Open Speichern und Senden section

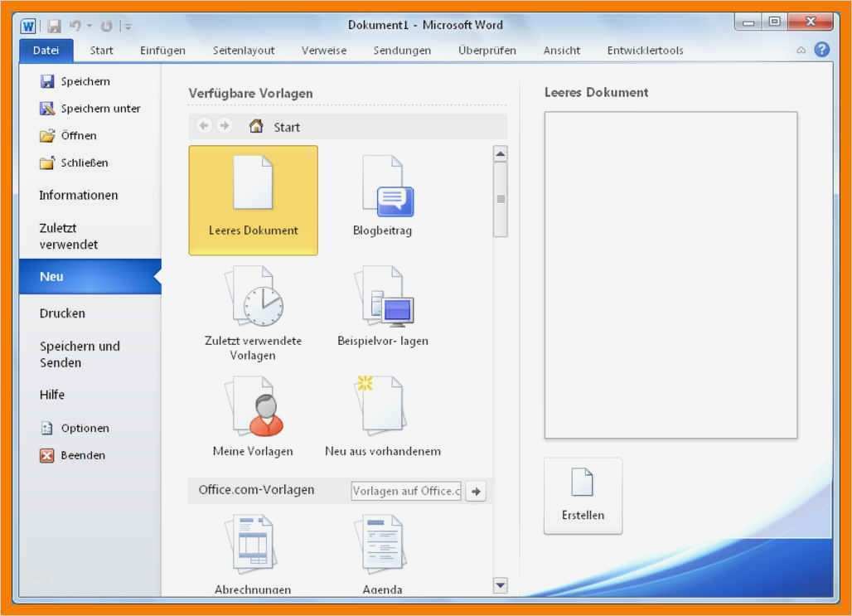click(x=80, y=354)
